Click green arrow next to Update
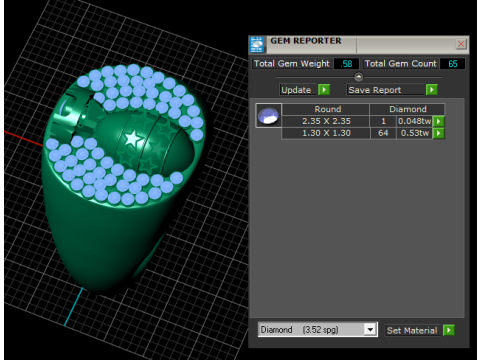480x360 pixels. pyautogui.click(x=324, y=90)
